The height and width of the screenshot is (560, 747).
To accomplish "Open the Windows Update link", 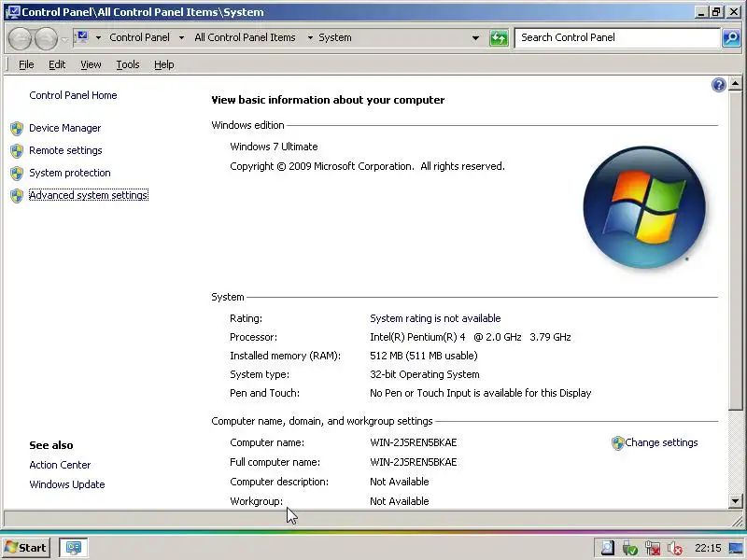I will coord(67,484).
